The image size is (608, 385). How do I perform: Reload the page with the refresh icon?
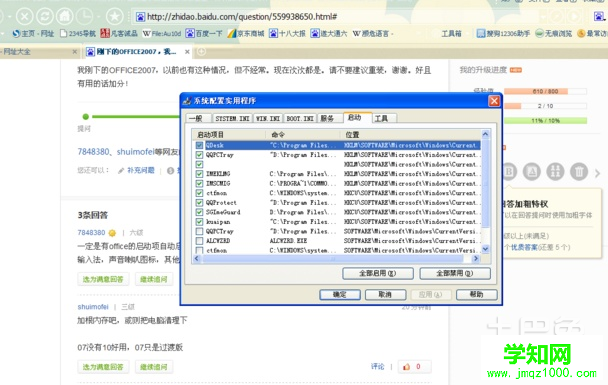point(45,16)
